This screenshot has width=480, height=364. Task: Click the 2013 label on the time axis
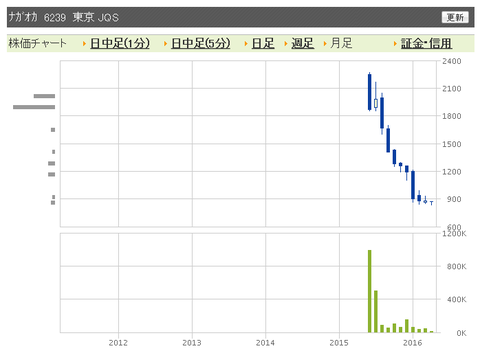pos(192,343)
